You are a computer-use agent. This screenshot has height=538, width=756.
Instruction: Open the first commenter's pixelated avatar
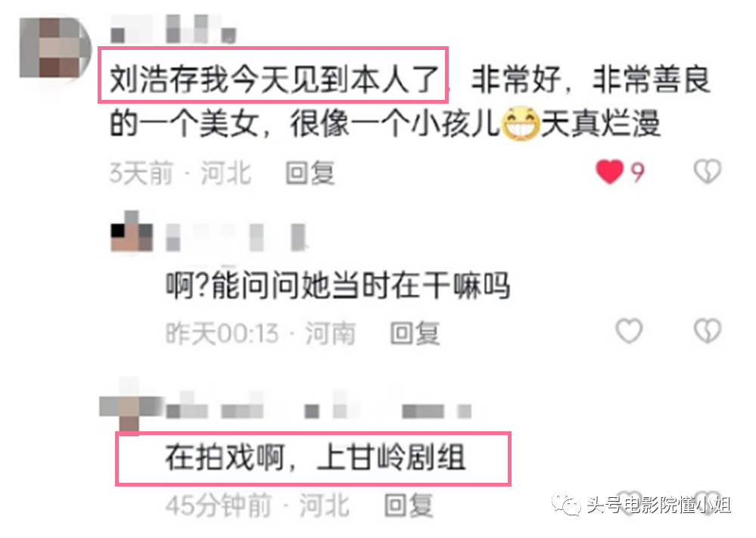pyautogui.click(x=54, y=48)
